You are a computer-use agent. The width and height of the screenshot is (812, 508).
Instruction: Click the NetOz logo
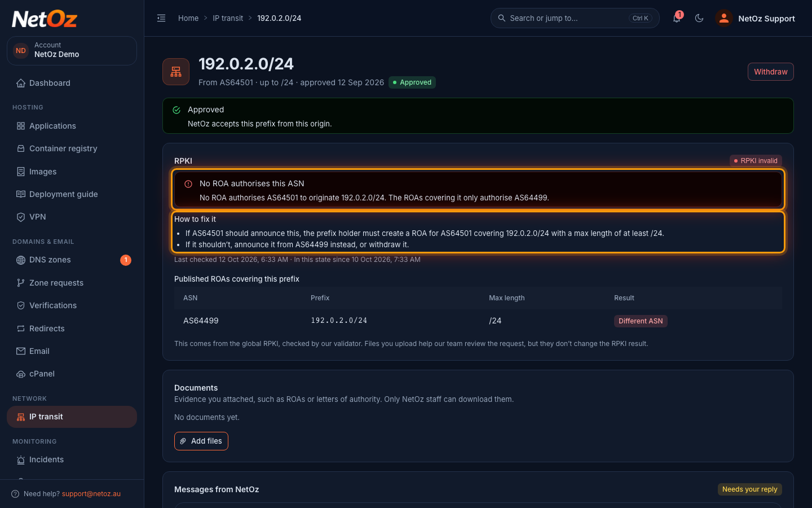point(45,19)
